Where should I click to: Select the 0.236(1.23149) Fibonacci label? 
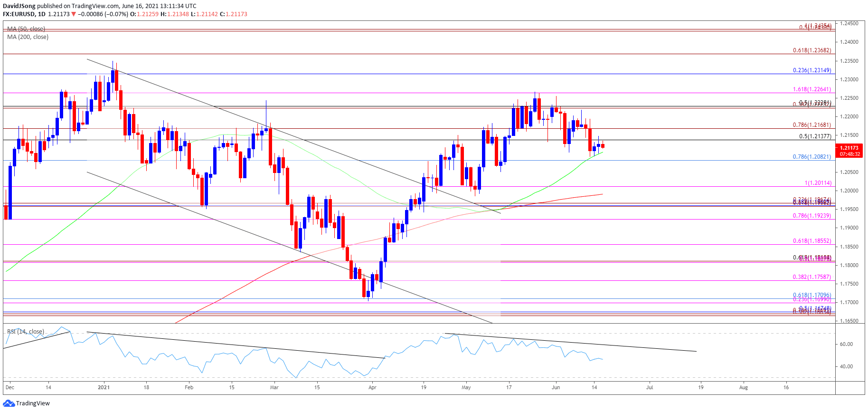[x=812, y=70]
